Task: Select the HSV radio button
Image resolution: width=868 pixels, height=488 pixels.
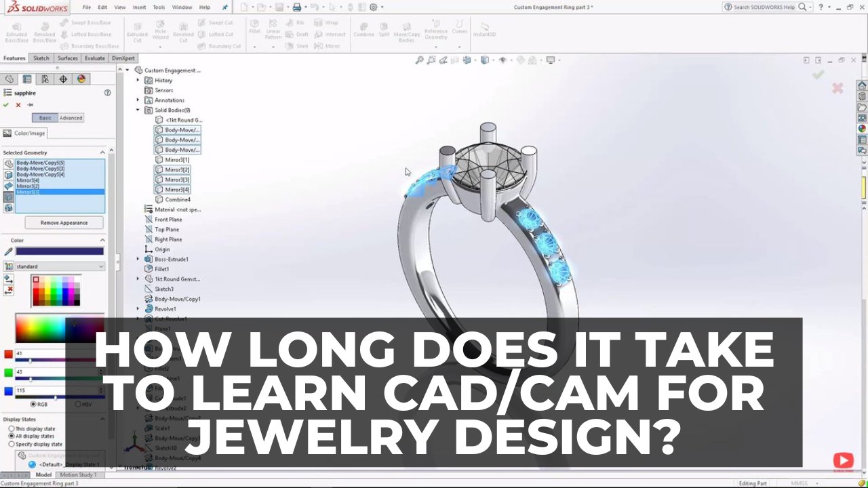Action: (x=77, y=404)
